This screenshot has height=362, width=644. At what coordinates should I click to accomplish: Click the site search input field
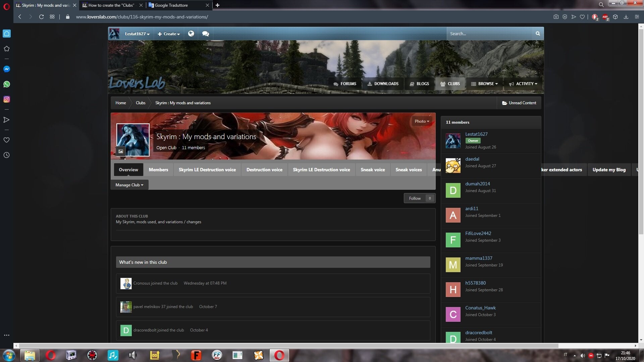pyautogui.click(x=489, y=34)
